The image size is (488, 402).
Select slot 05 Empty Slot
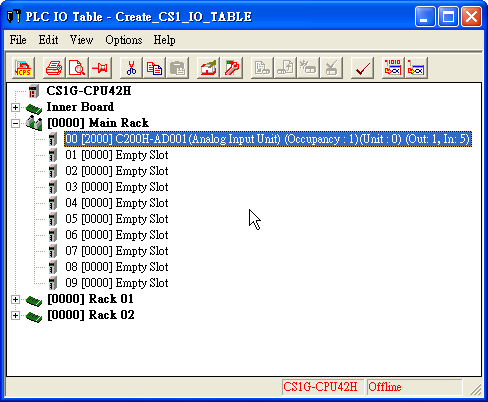117,219
